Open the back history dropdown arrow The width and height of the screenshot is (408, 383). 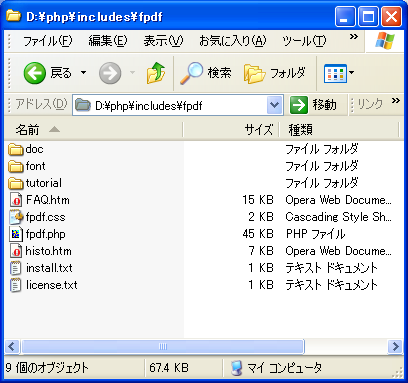(83, 72)
